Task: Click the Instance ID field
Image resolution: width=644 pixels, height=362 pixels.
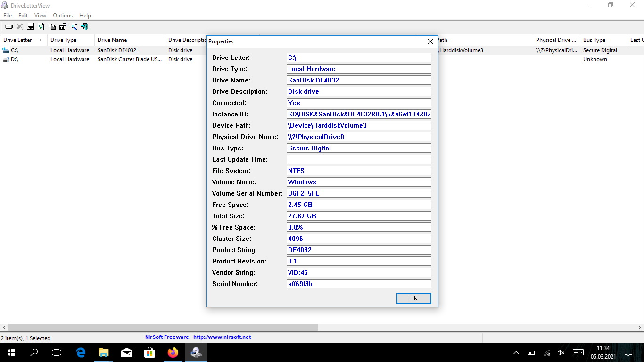Action: [x=359, y=114]
